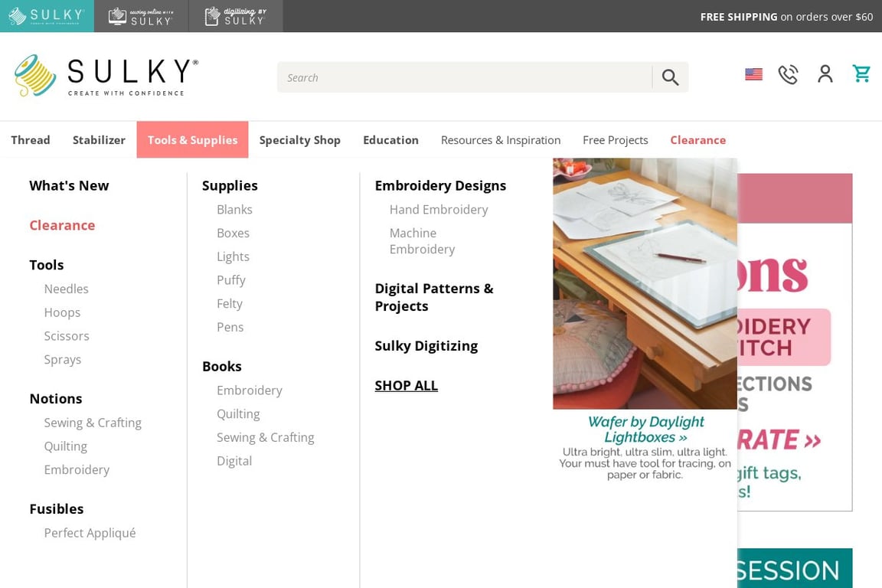882x588 pixels.
Task: Select Boxes under Supplies
Action: point(233,233)
